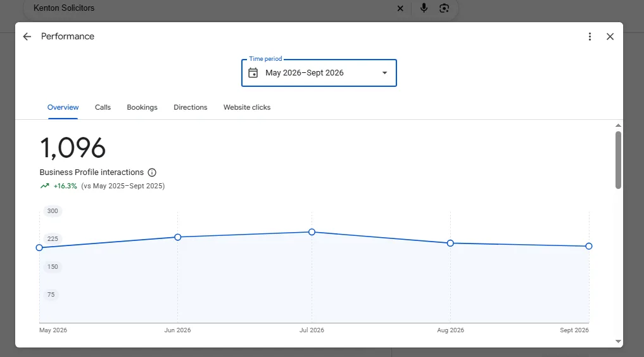Start voice search with microphone icon
The width and height of the screenshot is (644, 357).
[x=424, y=8]
